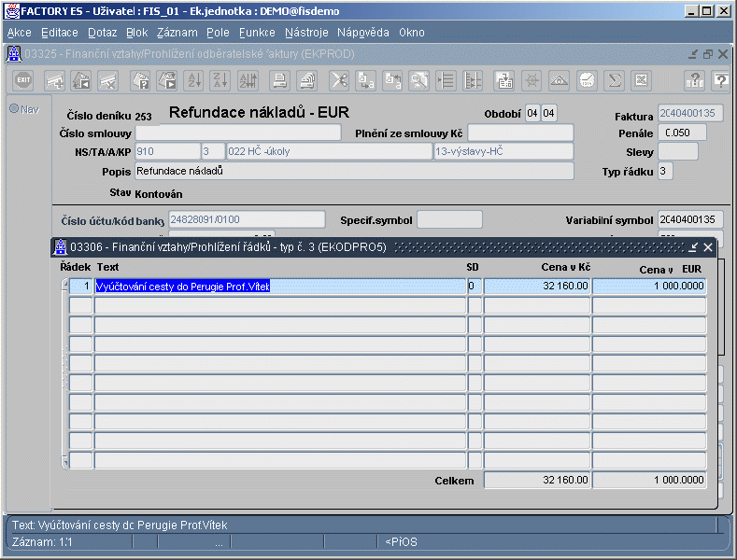Click the stacked printers toolbar icon

pos(307,80)
